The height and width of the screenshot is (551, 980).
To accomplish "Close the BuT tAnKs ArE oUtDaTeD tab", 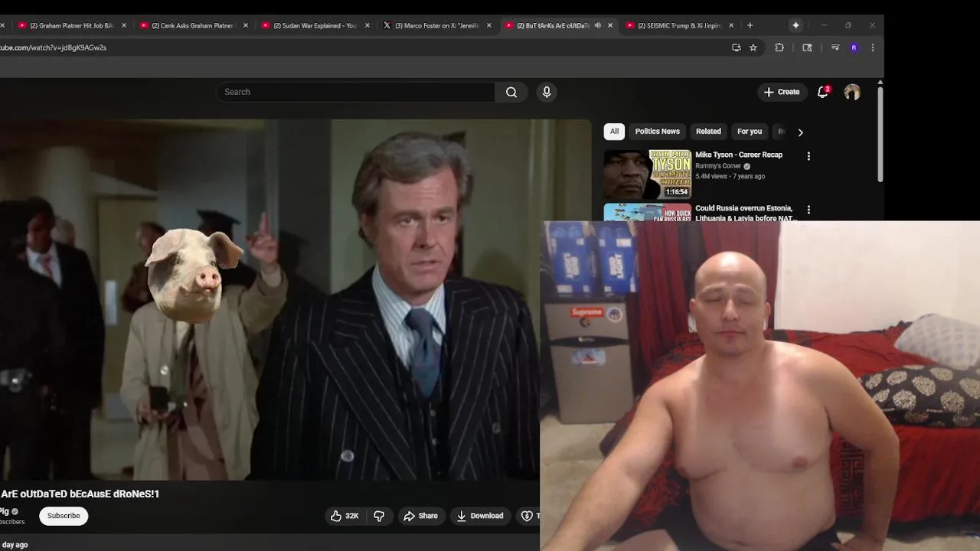I will 610,25.
